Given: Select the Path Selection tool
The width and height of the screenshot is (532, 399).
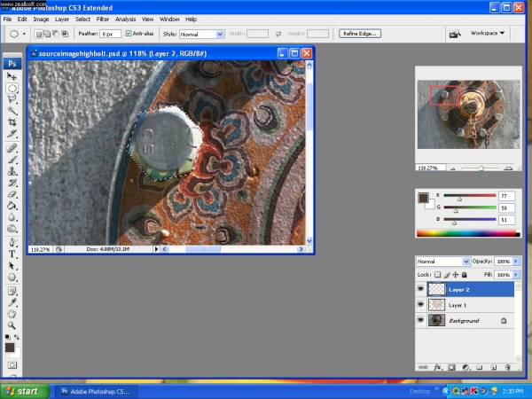Looking at the screenshot, I should [x=12, y=265].
